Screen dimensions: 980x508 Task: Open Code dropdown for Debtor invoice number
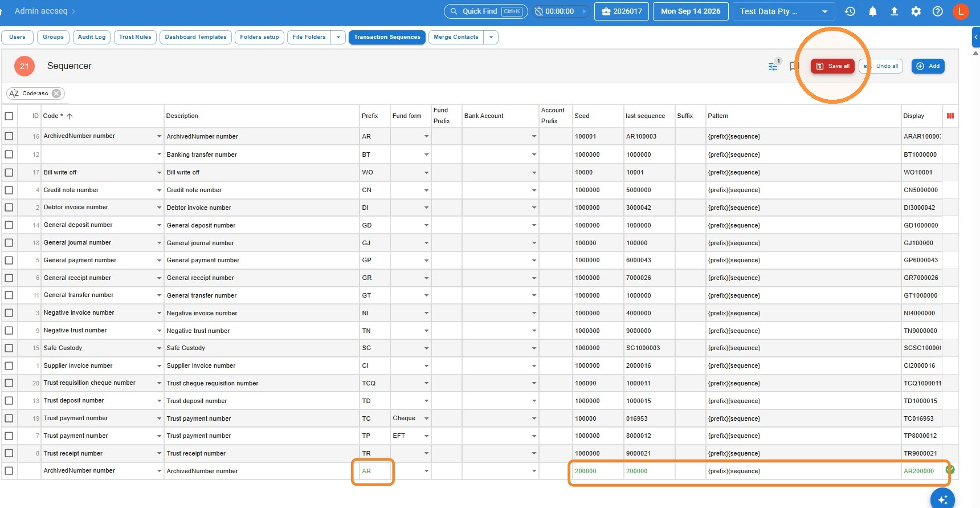159,208
